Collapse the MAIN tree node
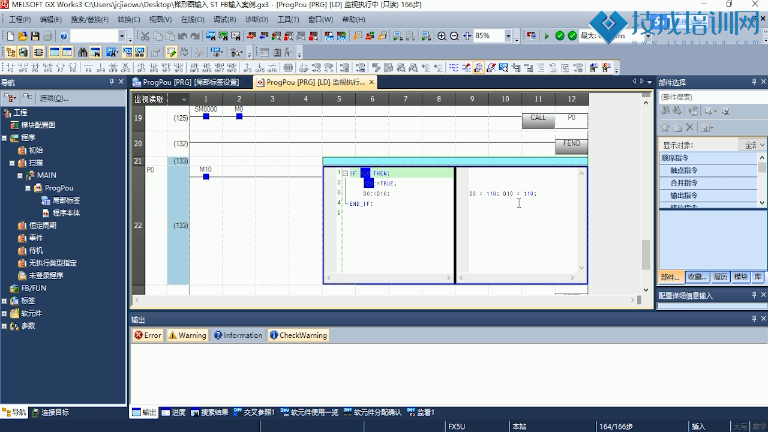 pos(20,175)
